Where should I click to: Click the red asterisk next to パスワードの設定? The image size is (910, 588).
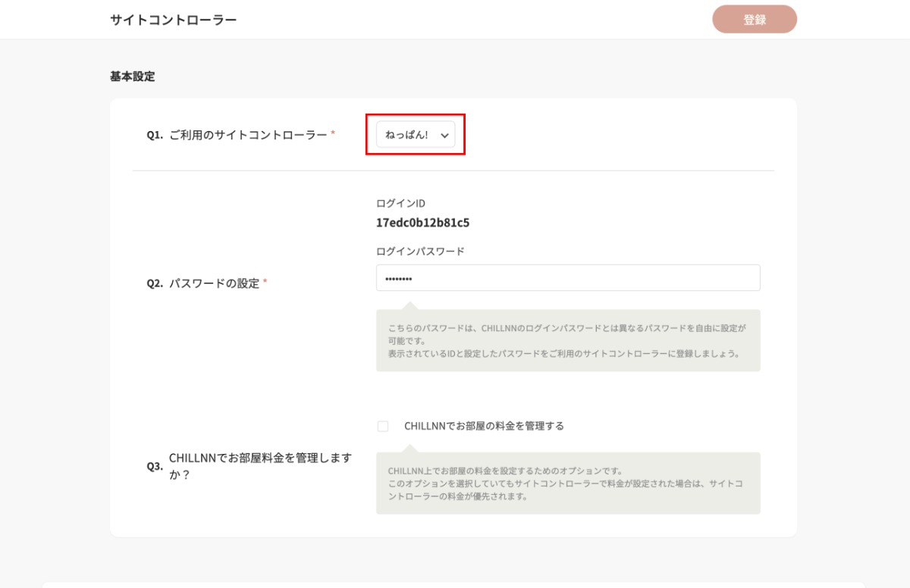click(x=265, y=283)
